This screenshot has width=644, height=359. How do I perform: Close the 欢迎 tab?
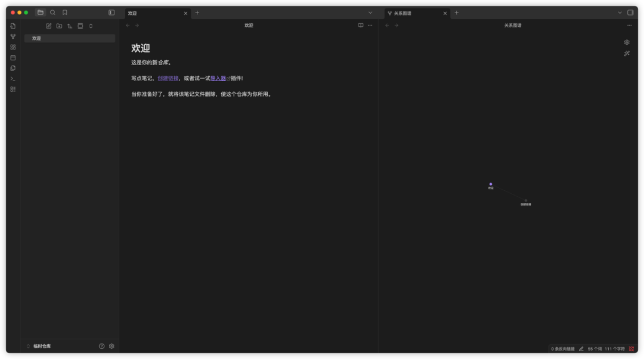[x=185, y=13]
